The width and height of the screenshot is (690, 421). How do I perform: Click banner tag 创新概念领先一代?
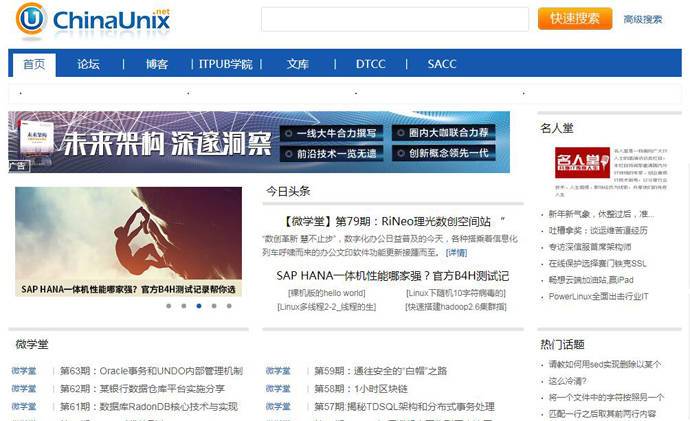444,153
